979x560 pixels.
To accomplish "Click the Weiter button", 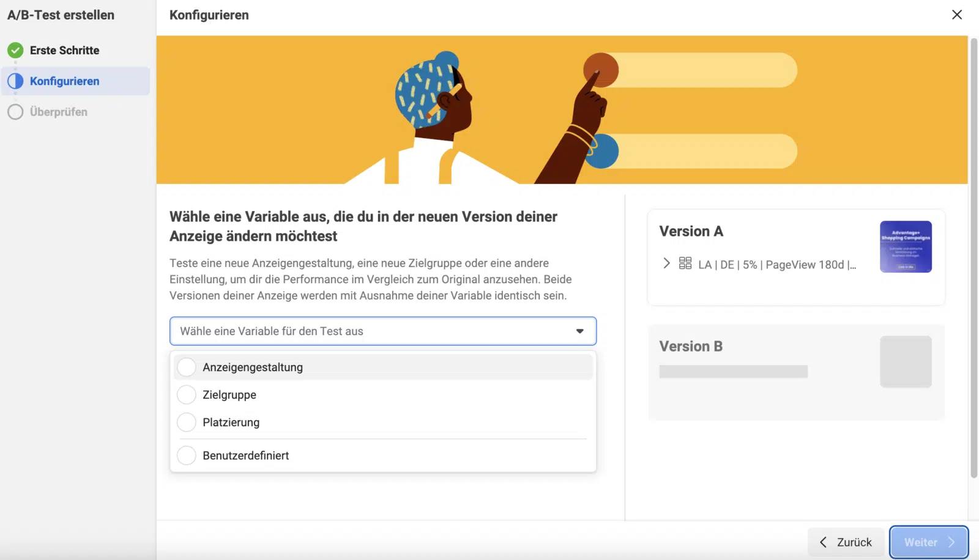I will [928, 542].
